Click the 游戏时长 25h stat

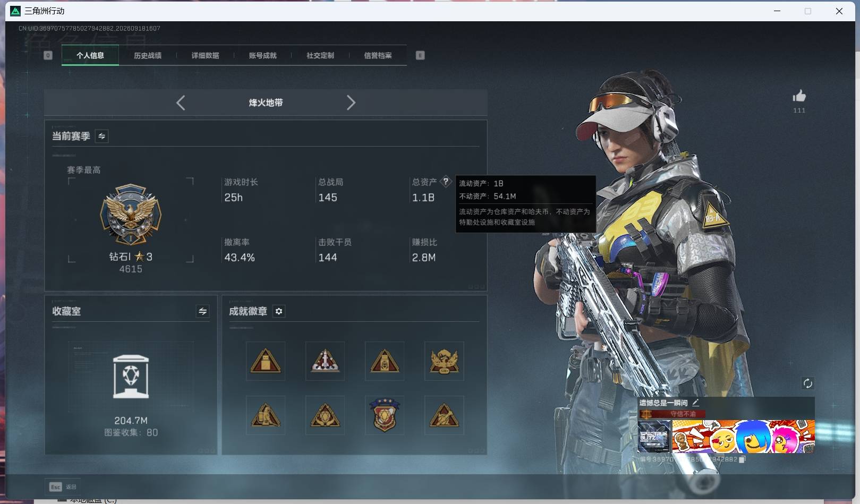(233, 198)
